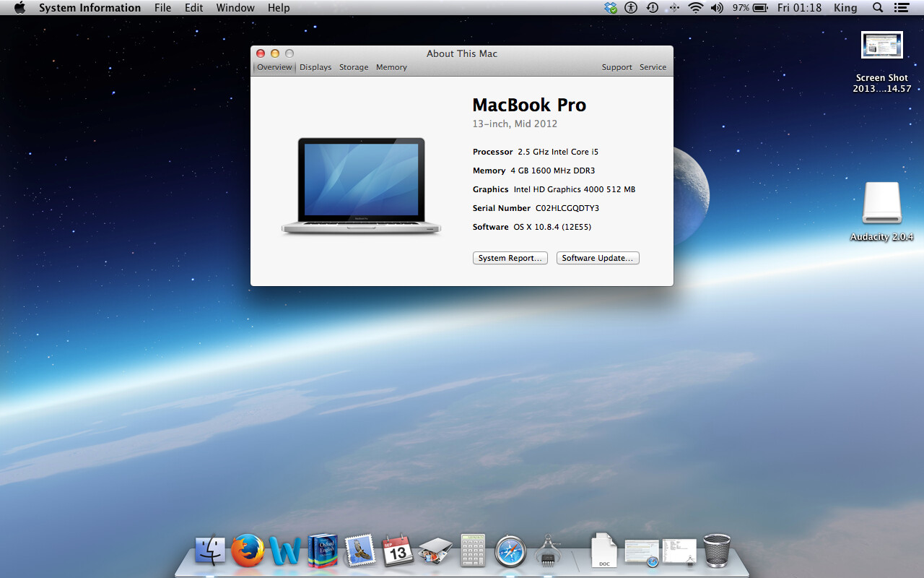Open the File menu
Viewport: 924px width, 578px height.
click(163, 8)
